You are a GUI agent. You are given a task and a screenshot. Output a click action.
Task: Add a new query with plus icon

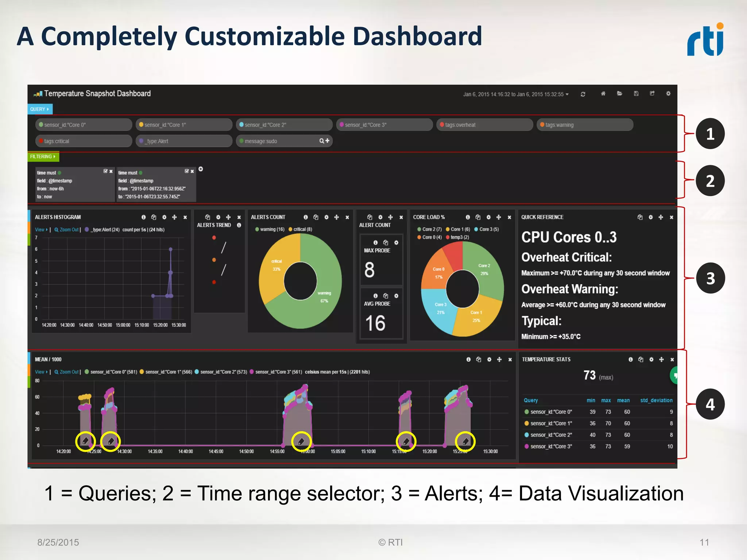(327, 141)
